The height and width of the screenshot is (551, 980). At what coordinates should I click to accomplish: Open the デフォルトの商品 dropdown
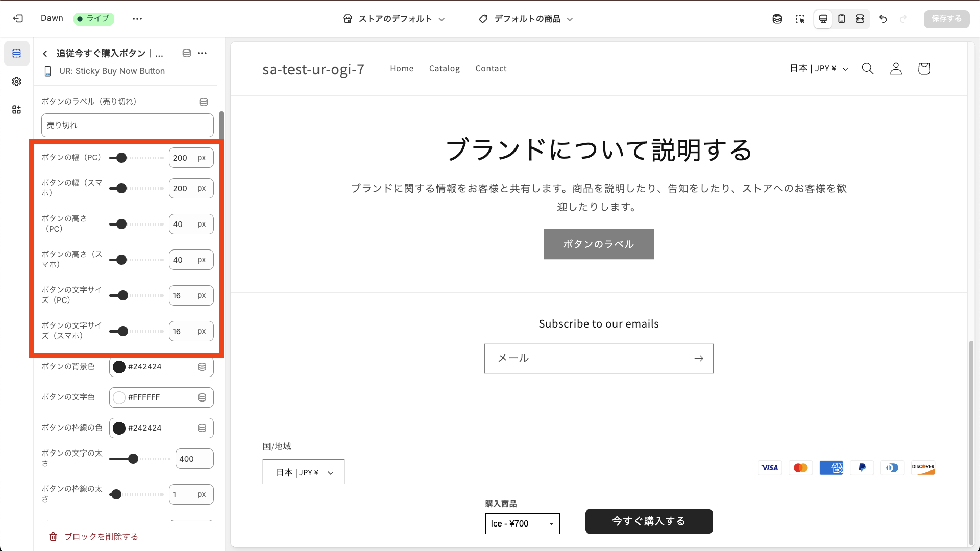[x=526, y=19]
